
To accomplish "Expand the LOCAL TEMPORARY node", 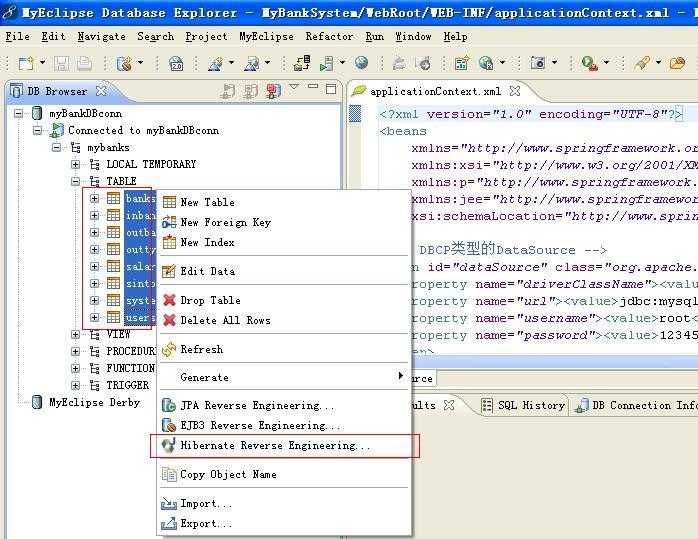I will (76, 164).
